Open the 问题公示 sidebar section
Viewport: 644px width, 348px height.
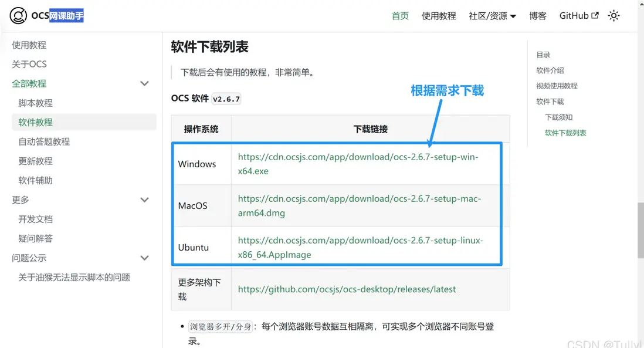(x=29, y=258)
